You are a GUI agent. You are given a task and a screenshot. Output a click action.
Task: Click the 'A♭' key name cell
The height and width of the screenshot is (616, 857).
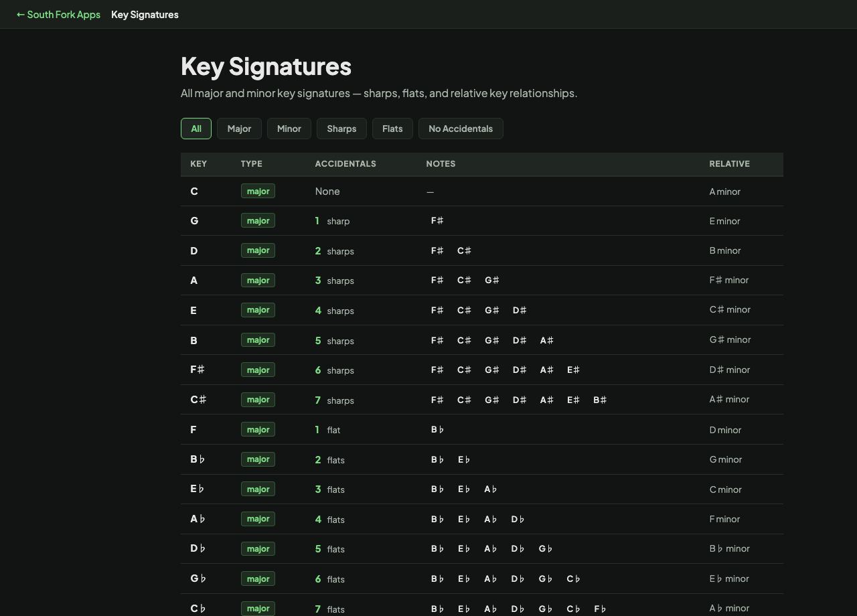coord(198,519)
